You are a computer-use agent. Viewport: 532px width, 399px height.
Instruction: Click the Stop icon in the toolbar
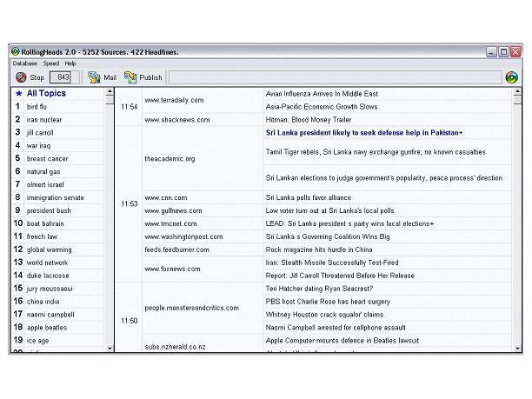[21, 77]
